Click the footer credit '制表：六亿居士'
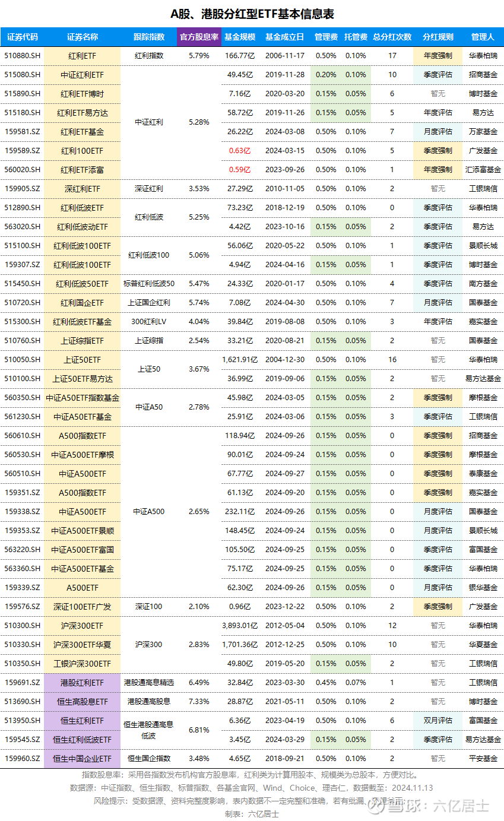 point(252,814)
